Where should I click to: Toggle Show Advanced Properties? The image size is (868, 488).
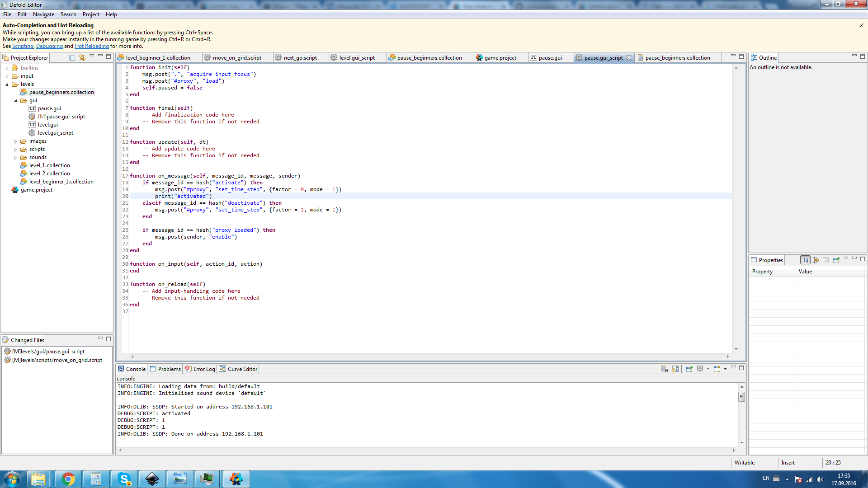(816, 260)
